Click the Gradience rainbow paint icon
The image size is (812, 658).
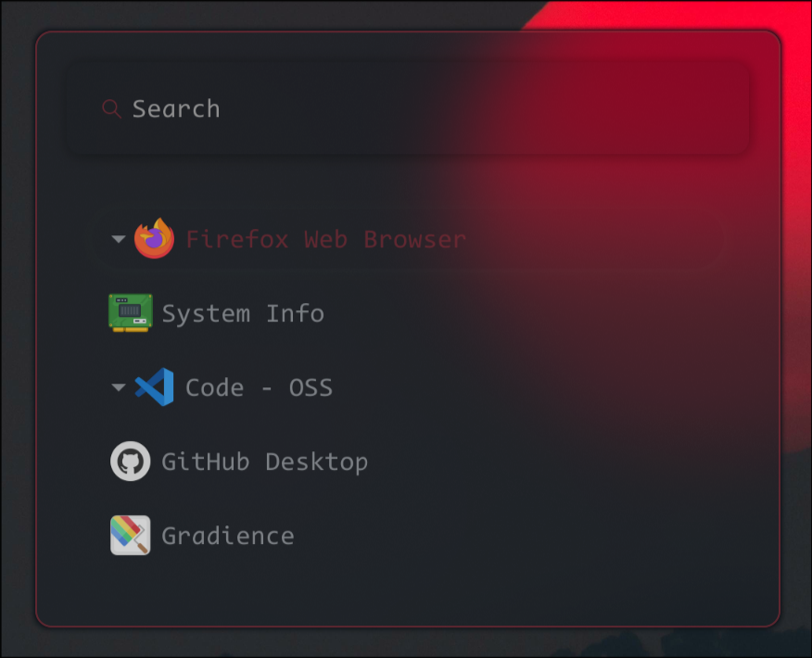130,536
